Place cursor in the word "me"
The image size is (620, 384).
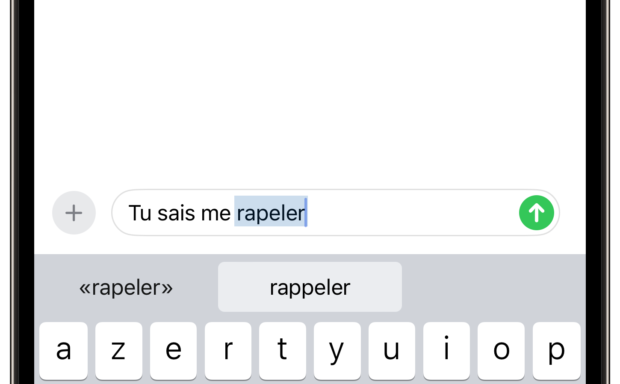click(x=215, y=213)
